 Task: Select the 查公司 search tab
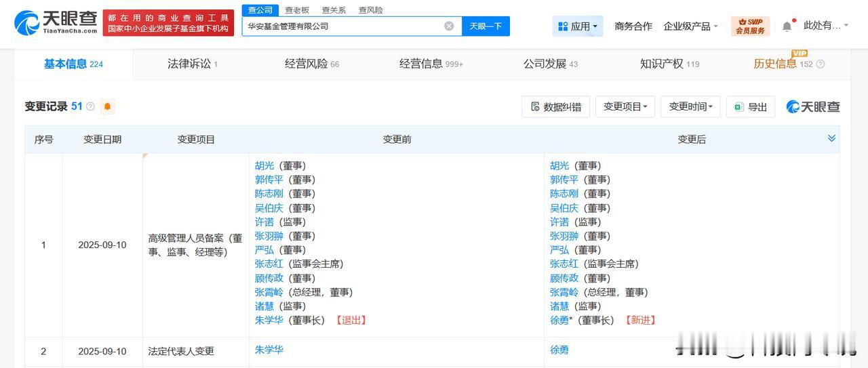pos(260,10)
